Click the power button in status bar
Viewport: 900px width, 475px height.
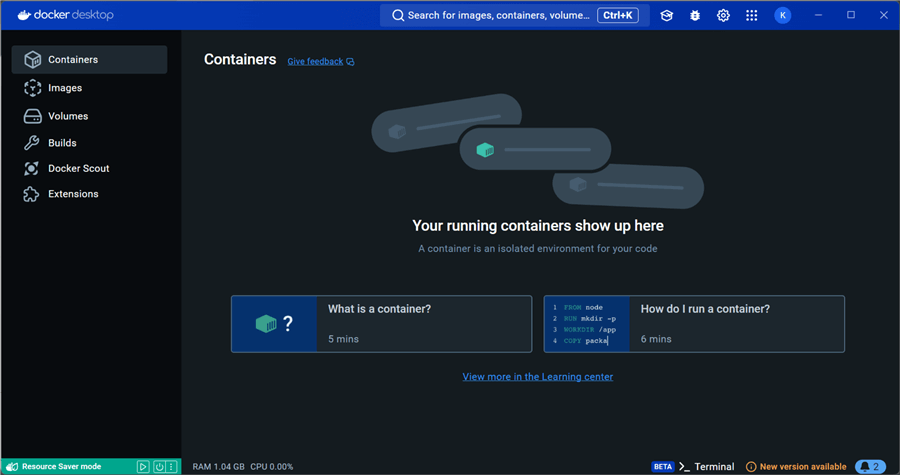click(158, 466)
